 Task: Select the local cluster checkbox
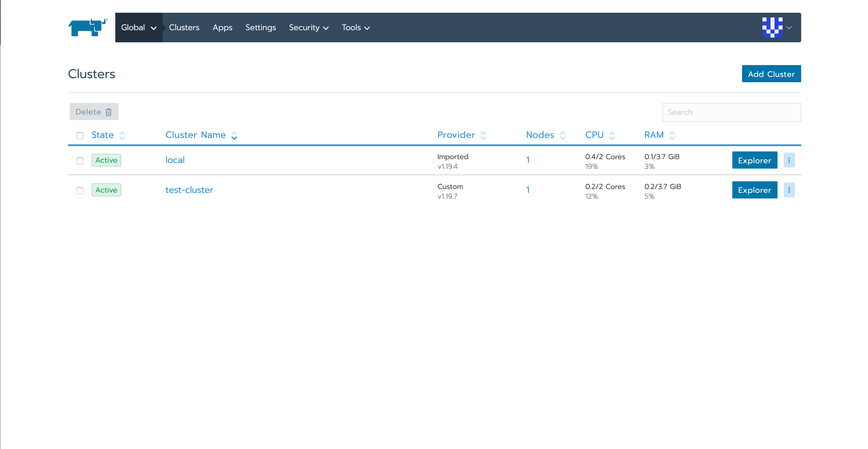pyautogui.click(x=80, y=161)
